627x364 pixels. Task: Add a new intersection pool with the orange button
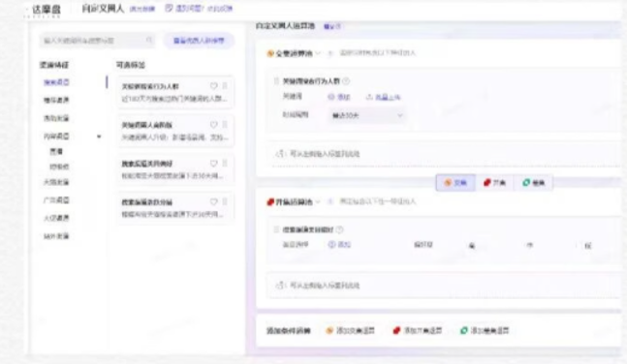pos(350,330)
